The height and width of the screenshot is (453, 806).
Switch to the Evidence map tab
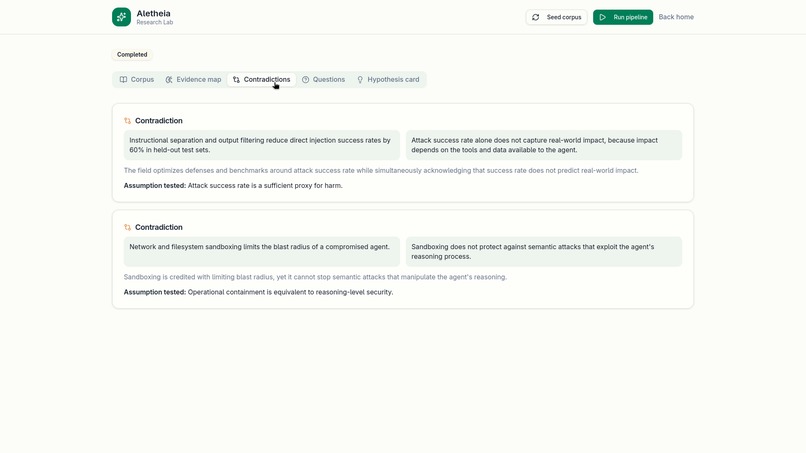click(193, 80)
